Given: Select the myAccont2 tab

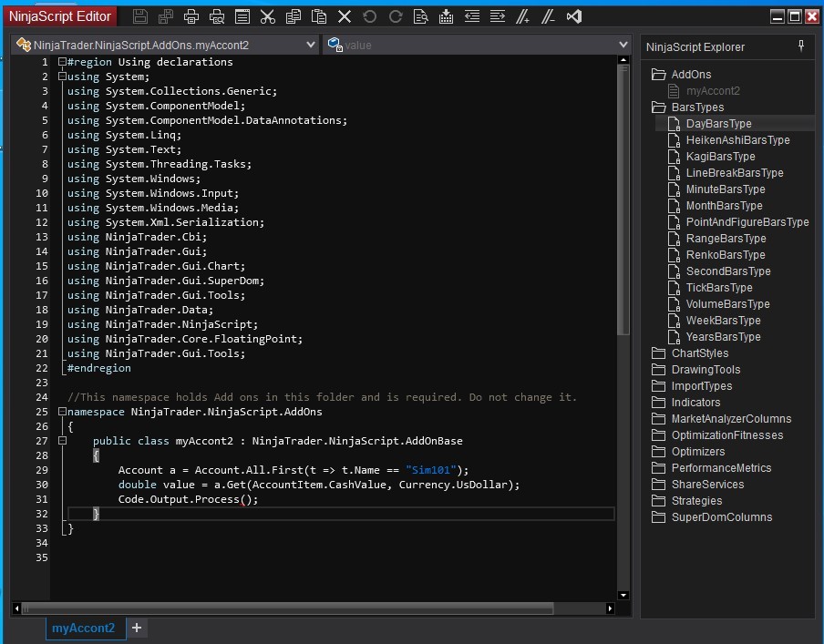Looking at the screenshot, I should 83,628.
